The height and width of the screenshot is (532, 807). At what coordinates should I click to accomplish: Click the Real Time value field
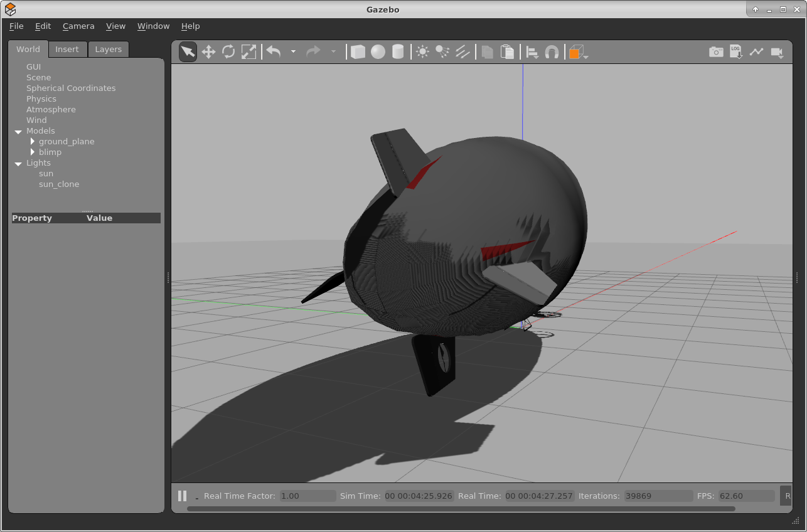coord(540,496)
